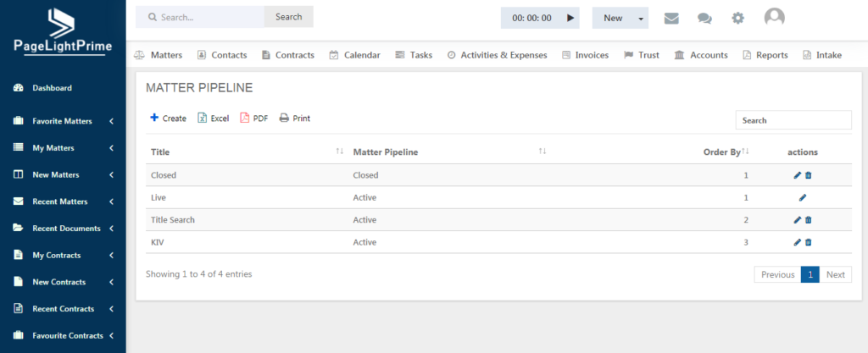Open the settings gear icon
Screen dimensions: 868x353
pyautogui.click(x=738, y=19)
